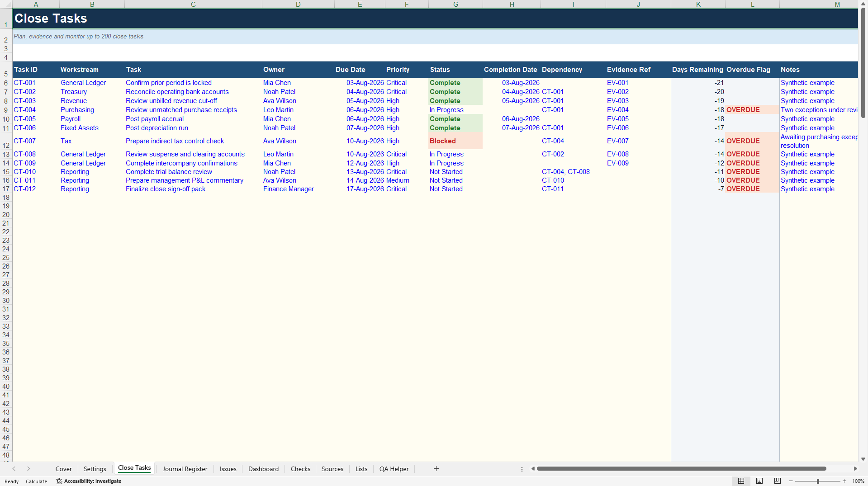Open the Lists sheet tab
This screenshot has width=868, height=486.
click(361, 469)
